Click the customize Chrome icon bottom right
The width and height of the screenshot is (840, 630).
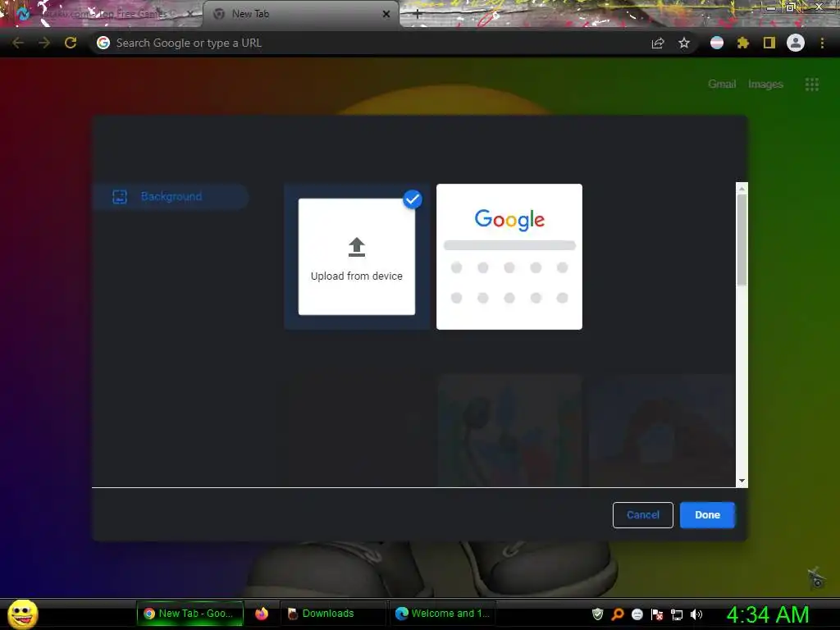(x=816, y=578)
